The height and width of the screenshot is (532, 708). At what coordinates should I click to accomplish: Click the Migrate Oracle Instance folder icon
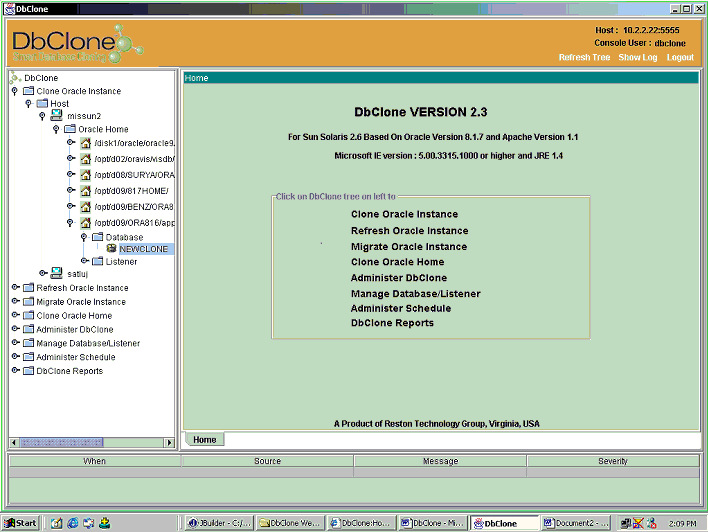(28, 302)
